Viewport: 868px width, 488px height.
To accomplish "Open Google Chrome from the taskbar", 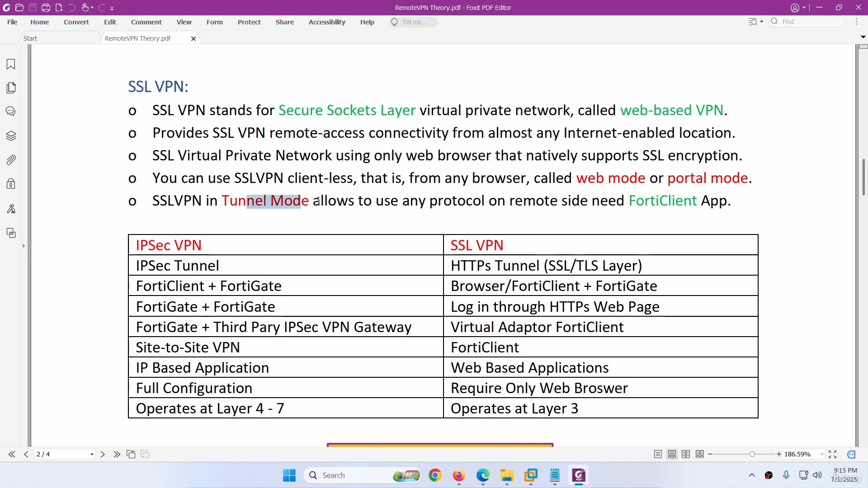I will (435, 475).
